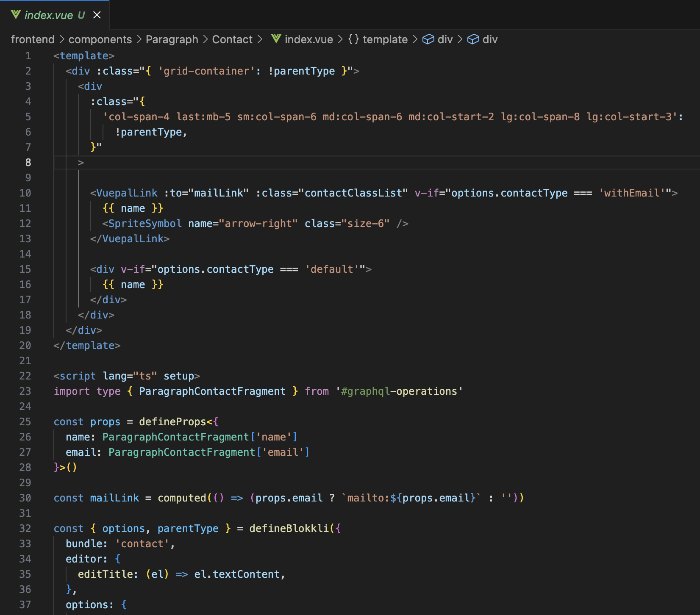Expand chevron after Contact breadcrumb
The width and height of the screenshot is (700, 615).
click(260, 39)
